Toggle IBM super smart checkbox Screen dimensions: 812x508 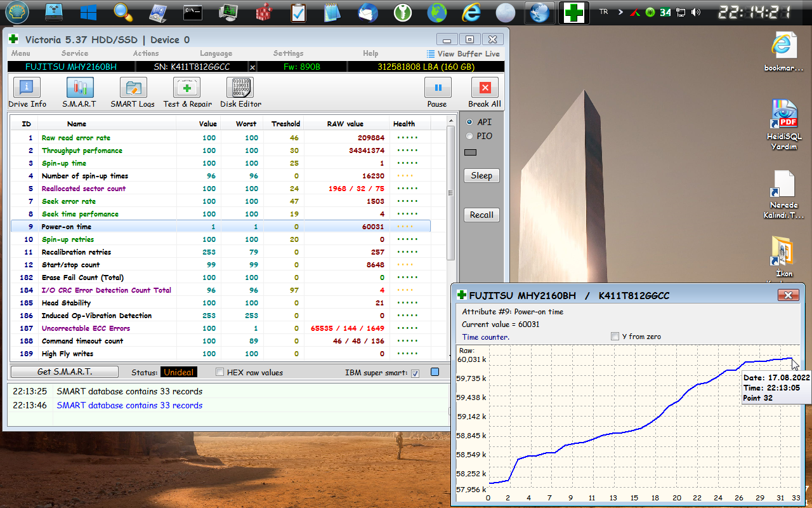[415, 373]
